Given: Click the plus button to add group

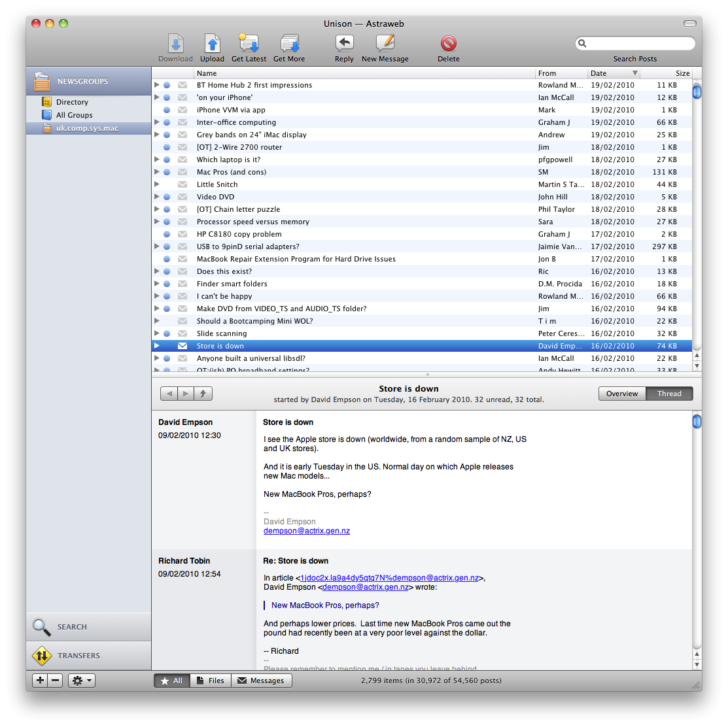Looking at the screenshot, I should click(x=41, y=681).
